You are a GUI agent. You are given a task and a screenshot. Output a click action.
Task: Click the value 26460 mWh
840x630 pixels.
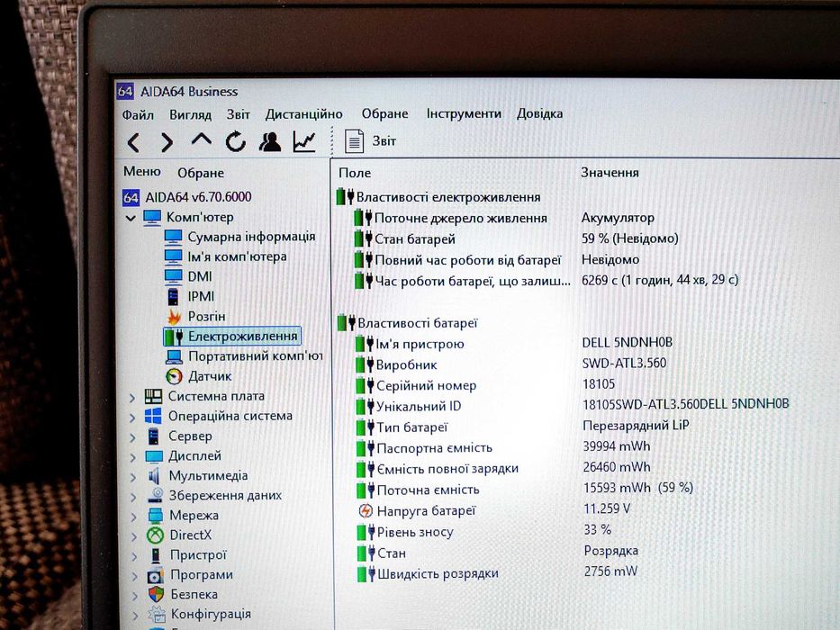tap(617, 467)
